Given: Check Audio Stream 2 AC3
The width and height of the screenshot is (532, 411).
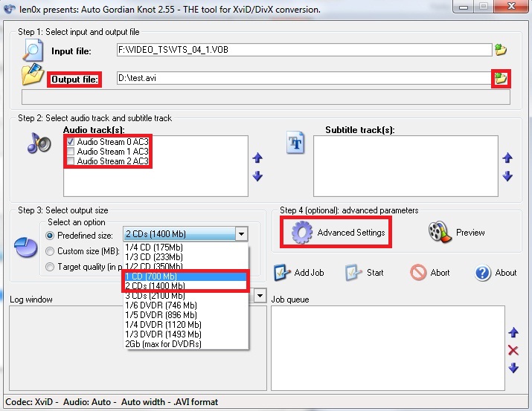Looking at the screenshot, I should click(x=71, y=161).
